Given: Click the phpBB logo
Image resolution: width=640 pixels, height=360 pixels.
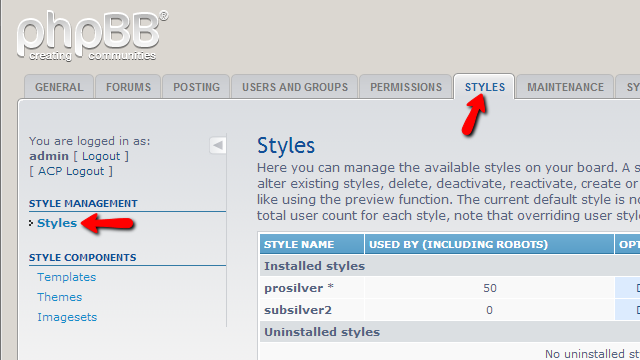Looking at the screenshot, I should [92, 36].
